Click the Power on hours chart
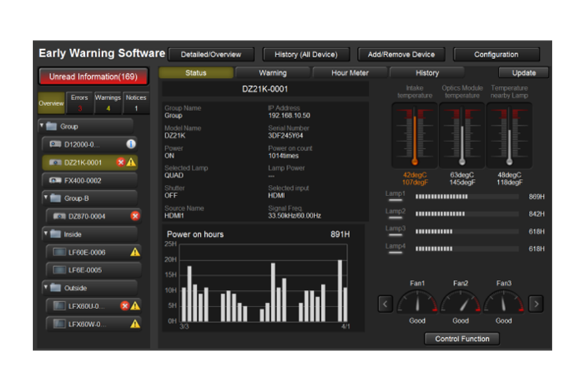The height and width of the screenshot is (390, 584). (263, 283)
